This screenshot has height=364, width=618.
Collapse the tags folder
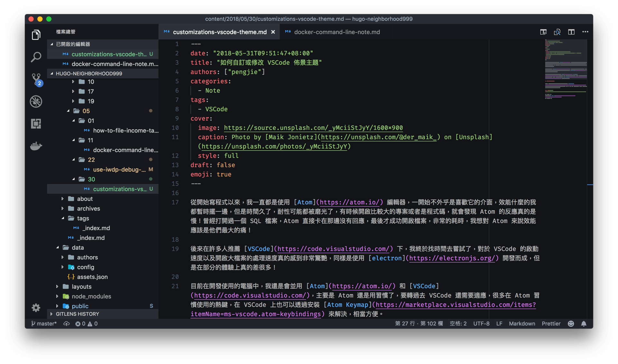[x=103, y=218]
